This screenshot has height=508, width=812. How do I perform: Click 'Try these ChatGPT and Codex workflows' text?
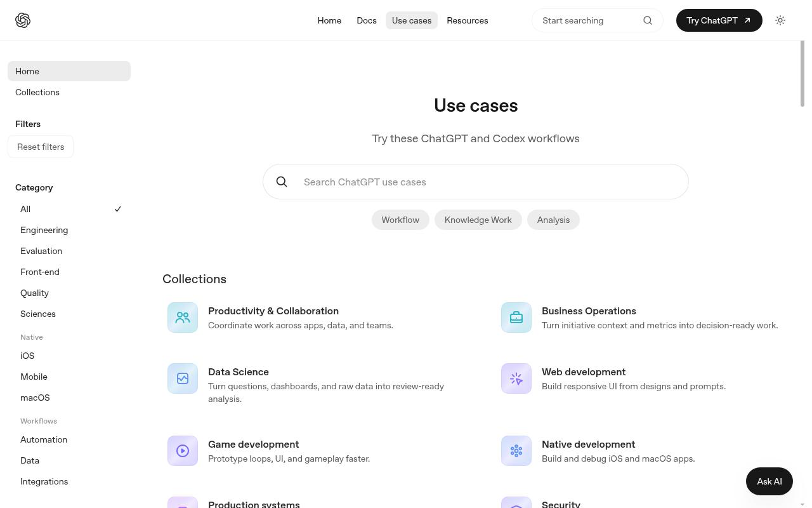(x=476, y=138)
